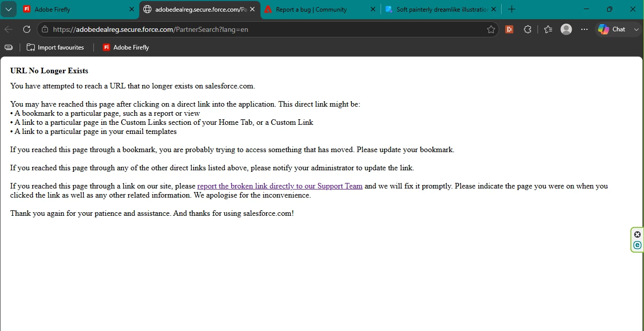
Task: Click the favourites bar tab-shaped icon
Action: coord(9,47)
